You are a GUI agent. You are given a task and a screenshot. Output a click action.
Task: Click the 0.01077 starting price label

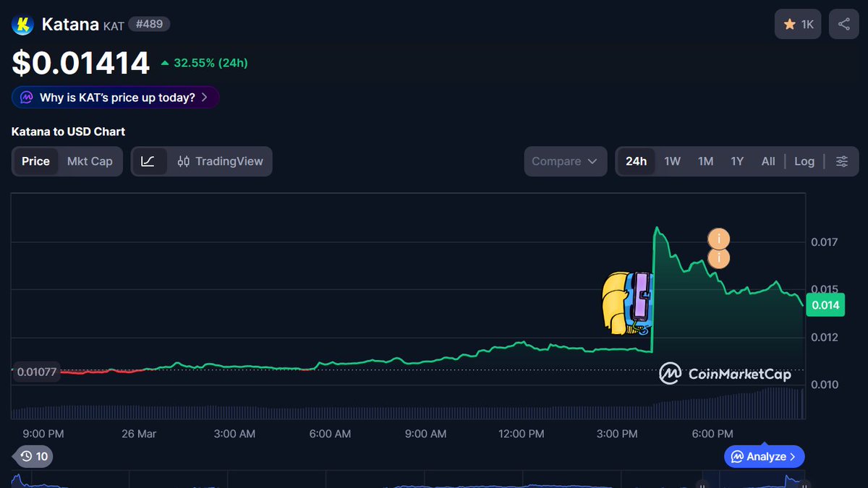36,372
